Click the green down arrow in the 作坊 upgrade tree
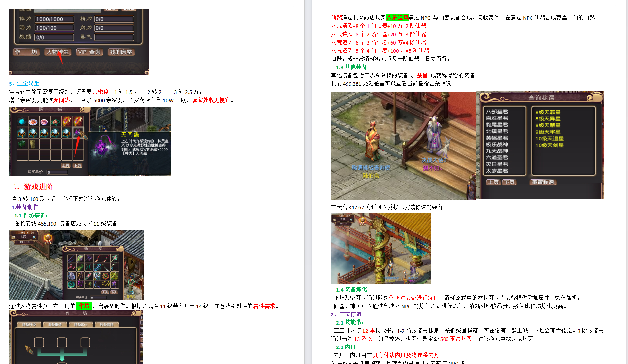This screenshot has height=364, width=628. click(62, 360)
